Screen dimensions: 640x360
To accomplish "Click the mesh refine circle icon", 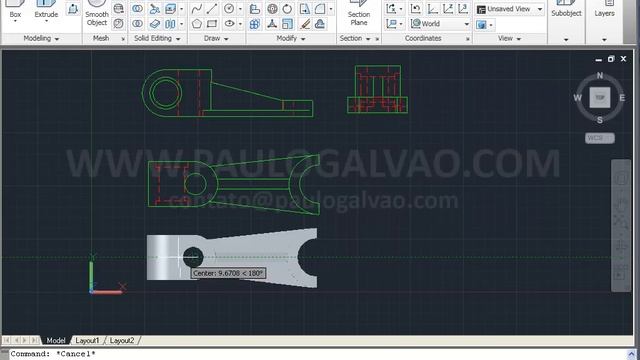I will pyautogui.click(x=118, y=24).
